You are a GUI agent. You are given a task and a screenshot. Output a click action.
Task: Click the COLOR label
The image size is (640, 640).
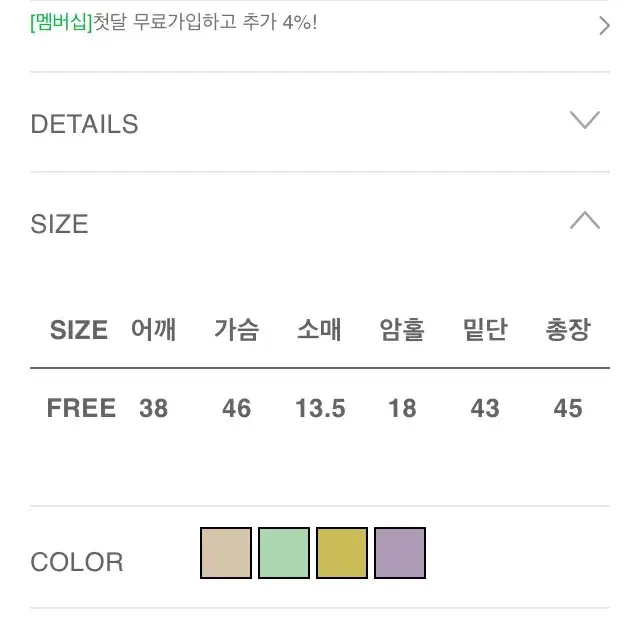tap(77, 562)
